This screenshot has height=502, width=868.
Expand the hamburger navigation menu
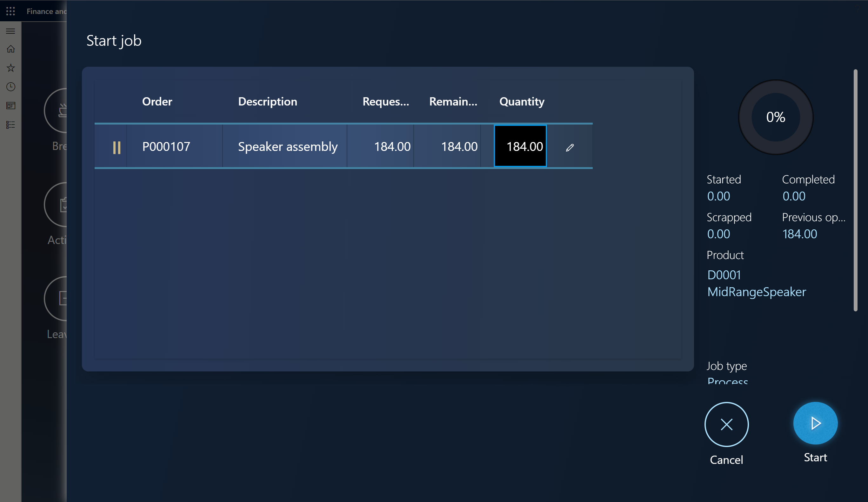pos(11,31)
